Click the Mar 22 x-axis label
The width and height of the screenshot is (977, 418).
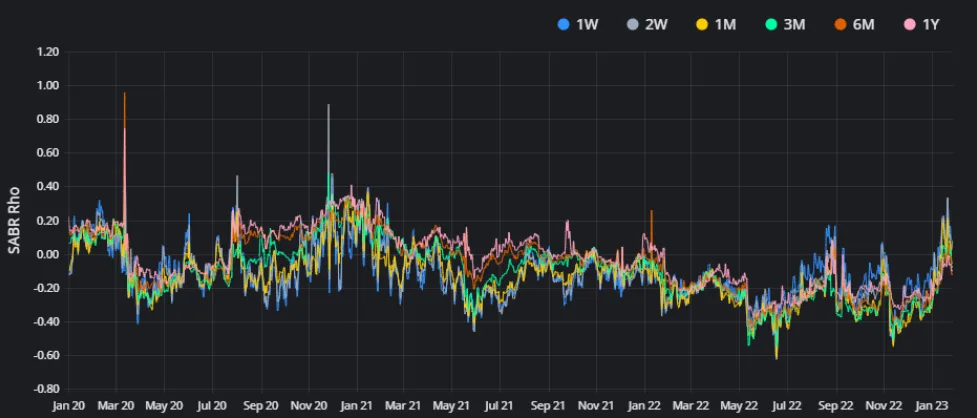(x=691, y=404)
